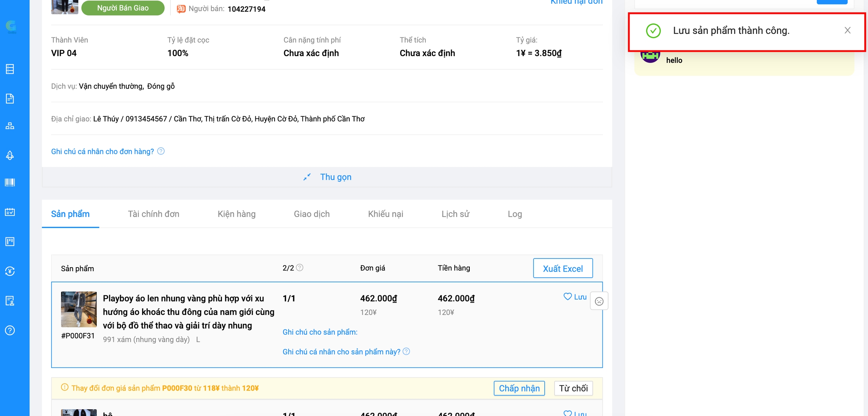
Task: Open the calendar checklist sidebar icon
Action: [x=10, y=212]
